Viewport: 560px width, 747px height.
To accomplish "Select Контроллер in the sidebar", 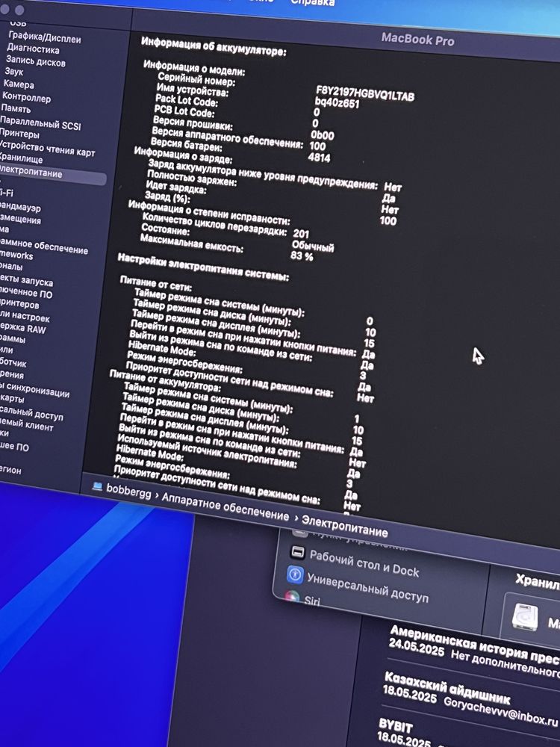I will coord(26,97).
